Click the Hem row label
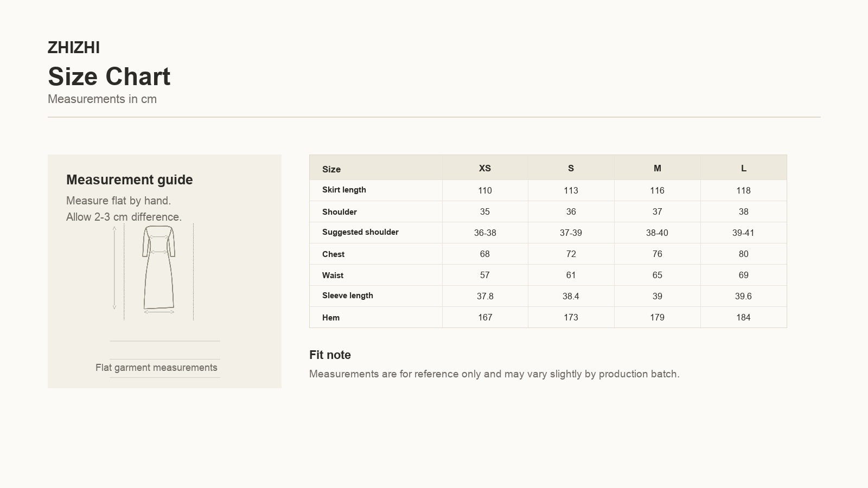 click(x=331, y=317)
